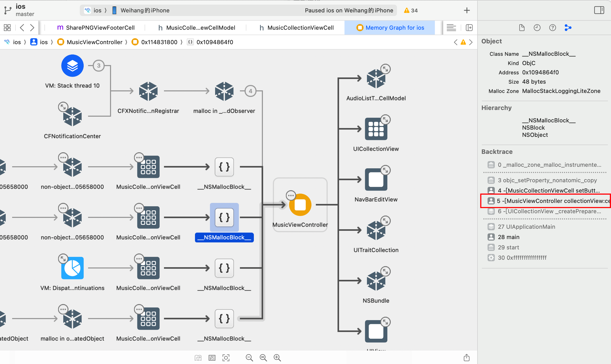
Task: Select the NavBarEditView node
Action: point(376,179)
